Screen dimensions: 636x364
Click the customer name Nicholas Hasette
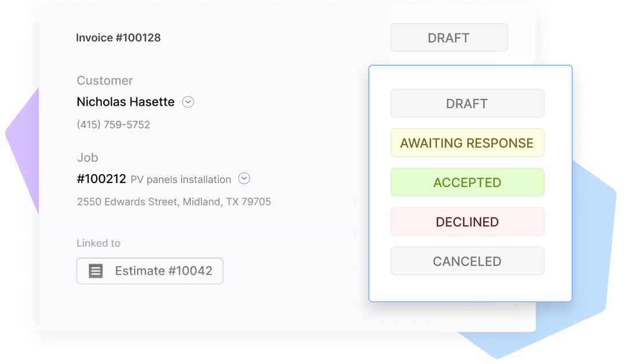[x=125, y=102]
